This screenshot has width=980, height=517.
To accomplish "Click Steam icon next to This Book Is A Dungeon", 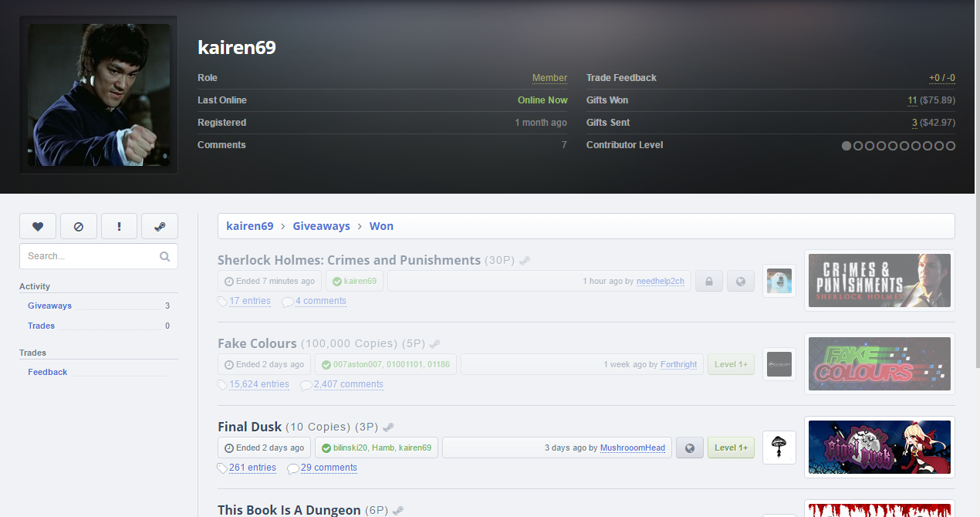I will pos(398,511).
